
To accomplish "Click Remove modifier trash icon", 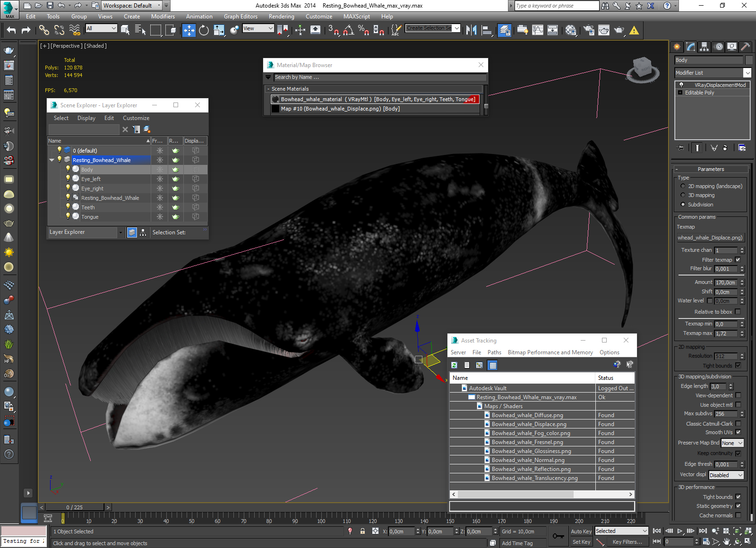I will (x=725, y=148).
